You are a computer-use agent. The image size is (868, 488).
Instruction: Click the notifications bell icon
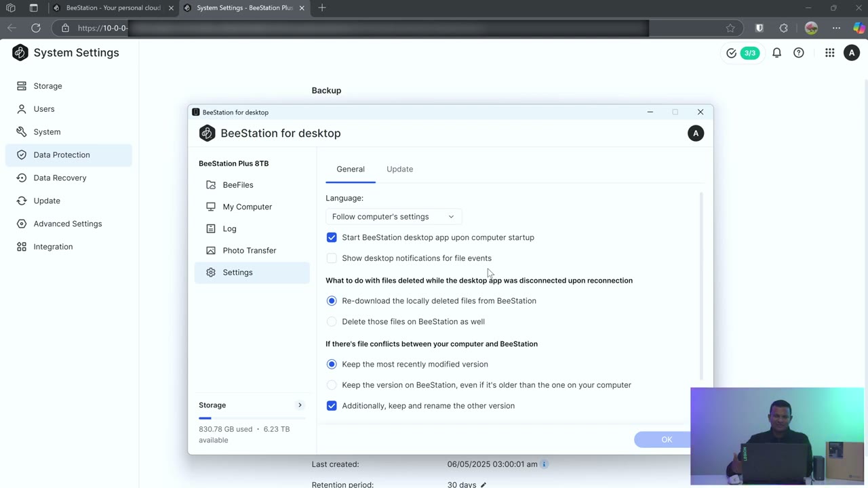(776, 52)
